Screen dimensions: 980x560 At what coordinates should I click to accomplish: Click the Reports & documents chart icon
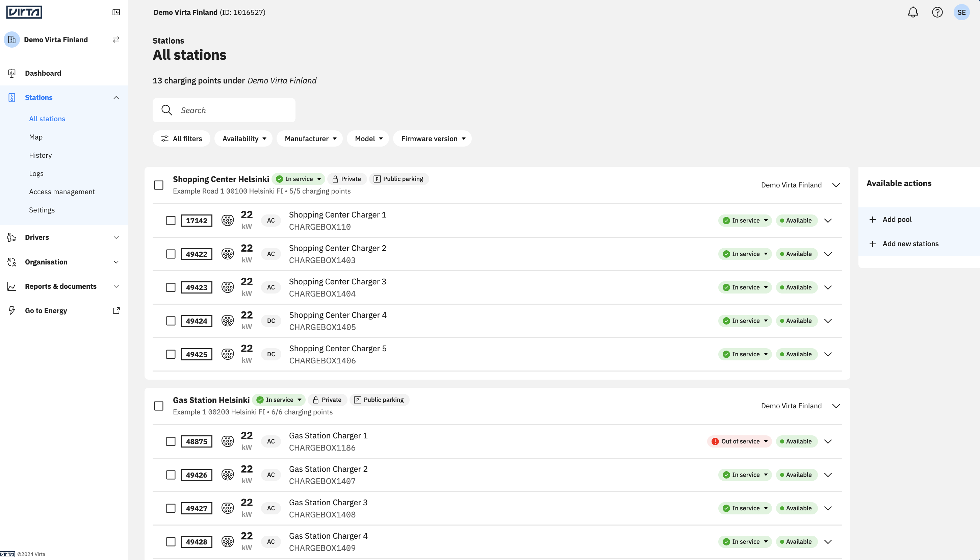[x=12, y=286]
